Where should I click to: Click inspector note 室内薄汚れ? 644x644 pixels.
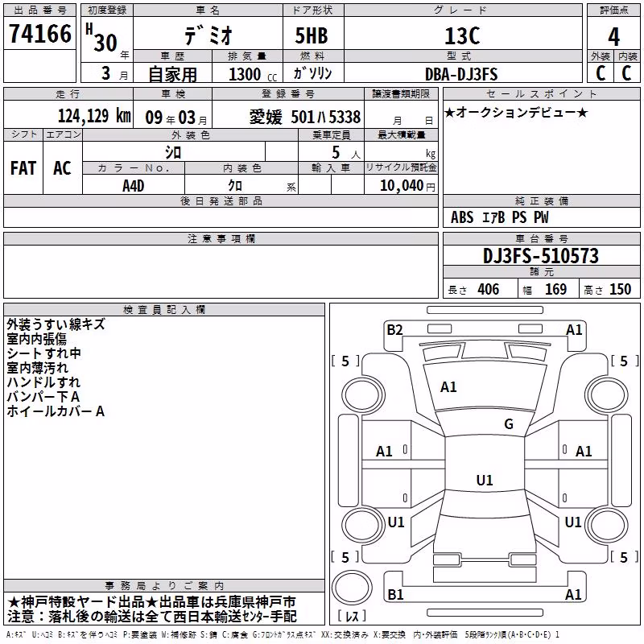pos(37,368)
